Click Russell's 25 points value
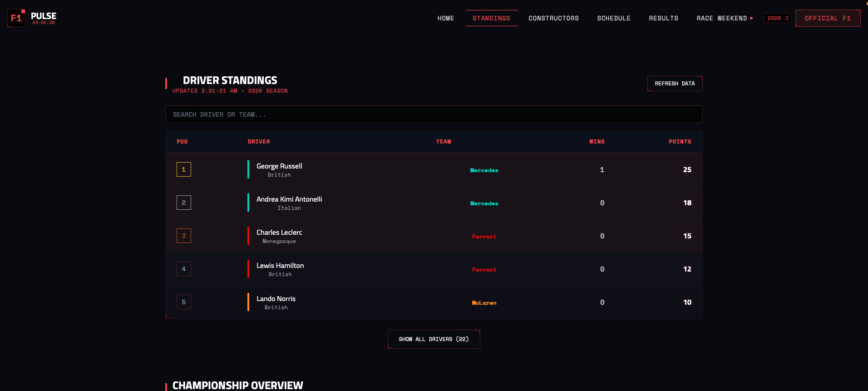The image size is (868, 391). point(687,169)
